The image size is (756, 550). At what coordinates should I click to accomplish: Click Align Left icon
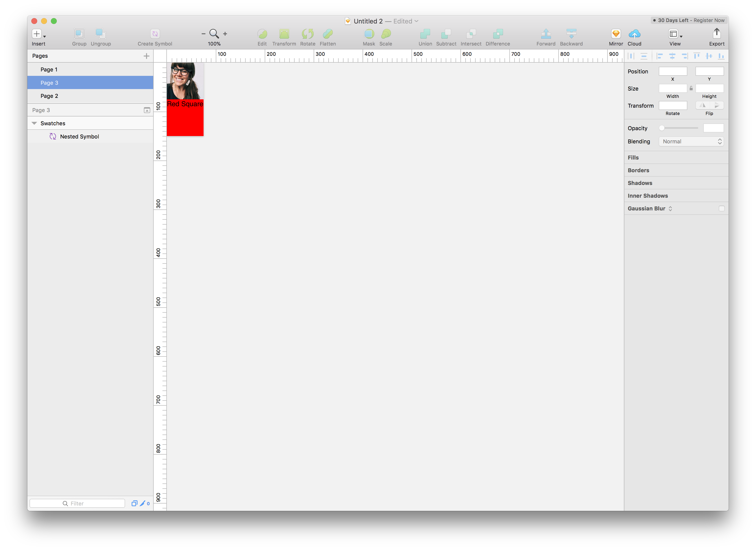[659, 56]
